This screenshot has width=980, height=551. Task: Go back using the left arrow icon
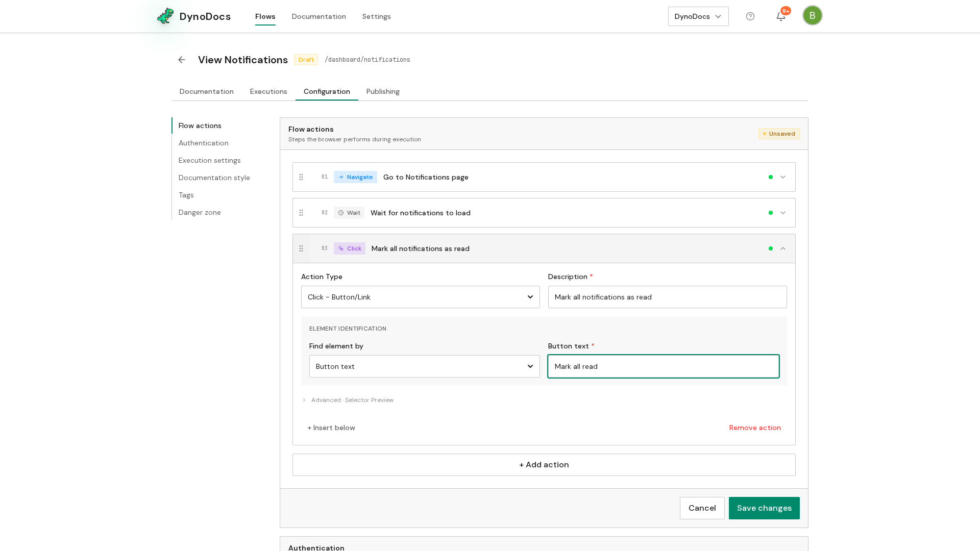click(x=182, y=60)
